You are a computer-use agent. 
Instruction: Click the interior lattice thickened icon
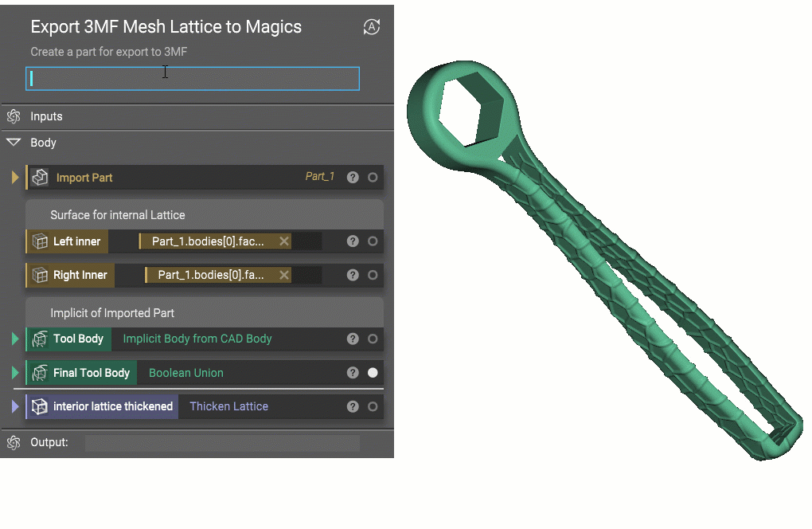coord(40,407)
